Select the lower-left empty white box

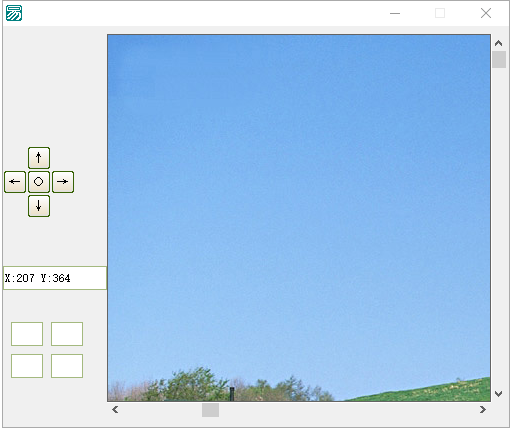pos(27,366)
